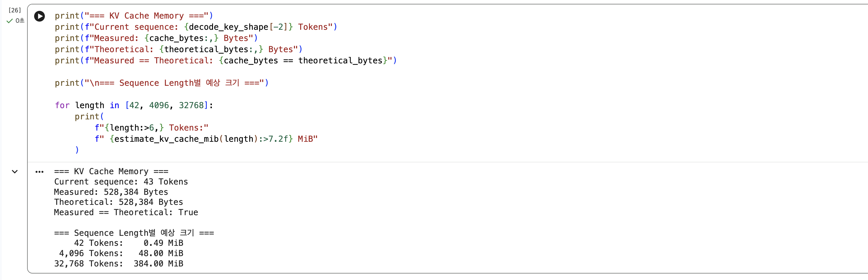Image resolution: width=868 pixels, height=280 pixels.
Task: Run the cell with the play button
Action: (x=39, y=16)
